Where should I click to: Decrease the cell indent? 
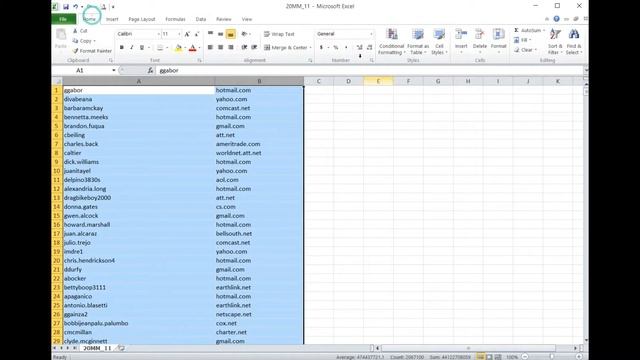click(x=244, y=48)
